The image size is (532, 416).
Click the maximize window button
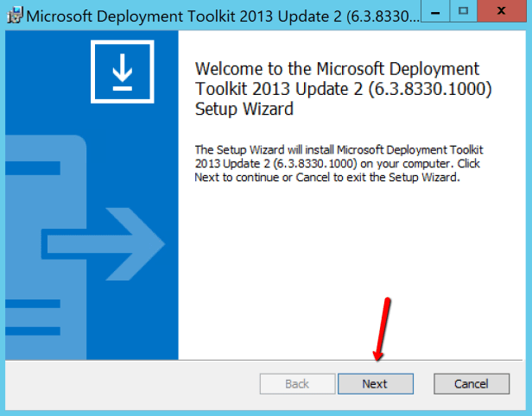(463, 12)
